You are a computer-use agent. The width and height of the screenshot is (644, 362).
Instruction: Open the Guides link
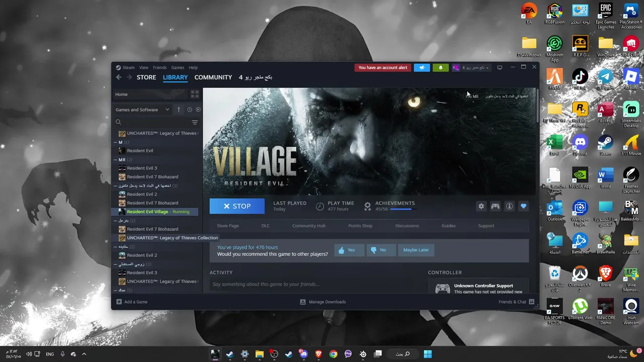tap(449, 226)
